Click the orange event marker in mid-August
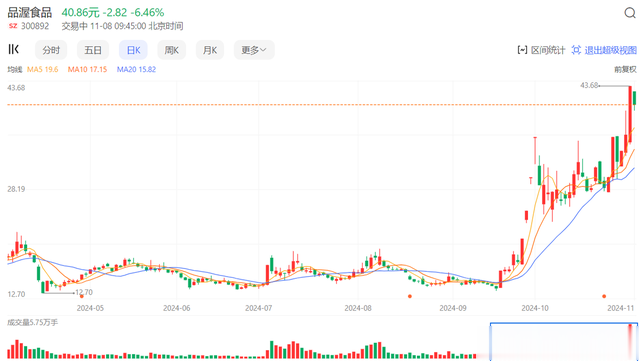 pos(410,296)
